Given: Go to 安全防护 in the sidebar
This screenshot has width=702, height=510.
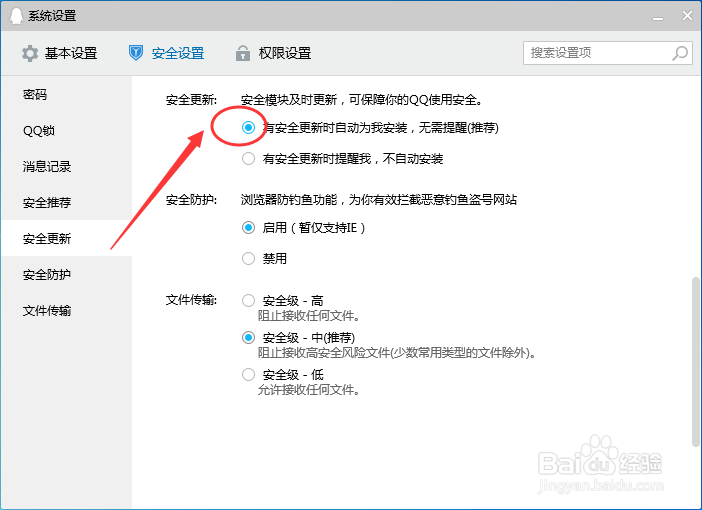Looking at the screenshot, I should click(x=66, y=274).
